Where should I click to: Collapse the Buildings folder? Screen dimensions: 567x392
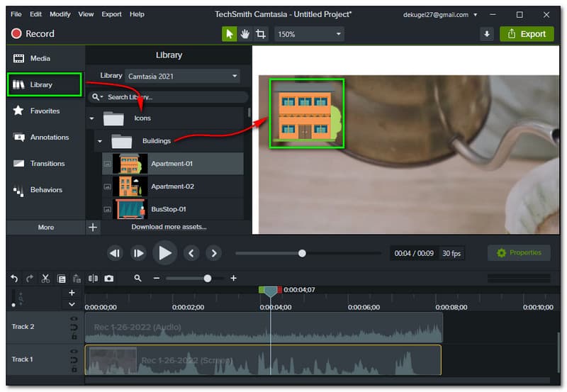99,141
